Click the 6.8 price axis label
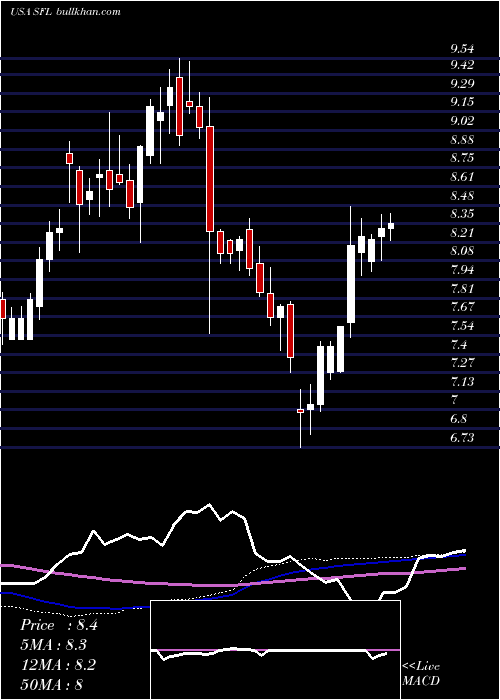The height and width of the screenshot is (700, 500). tap(458, 419)
